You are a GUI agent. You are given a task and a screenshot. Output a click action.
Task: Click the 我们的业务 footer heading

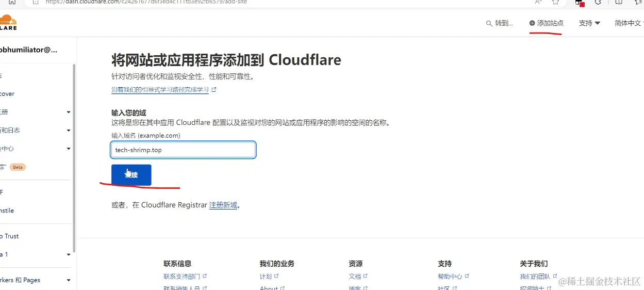point(277,264)
